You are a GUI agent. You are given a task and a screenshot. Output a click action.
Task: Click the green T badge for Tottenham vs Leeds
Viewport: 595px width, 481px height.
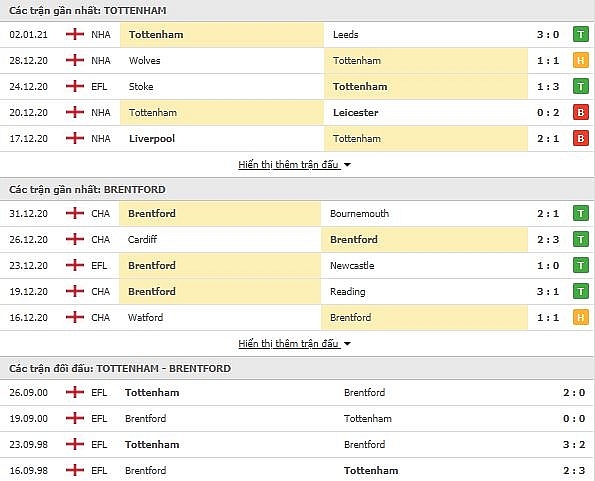(x=581, y=35)
